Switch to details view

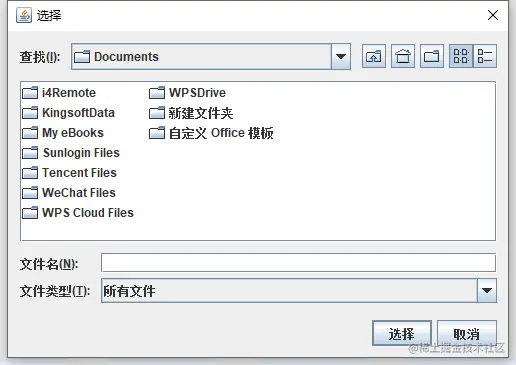pyautogui.click(x=485, y=56)
